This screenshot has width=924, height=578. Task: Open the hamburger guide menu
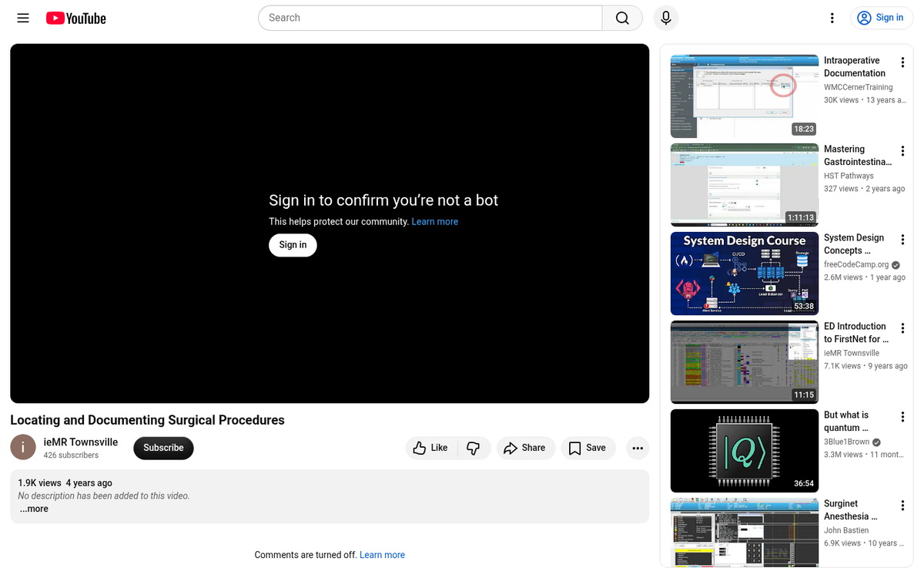[23, 18]
